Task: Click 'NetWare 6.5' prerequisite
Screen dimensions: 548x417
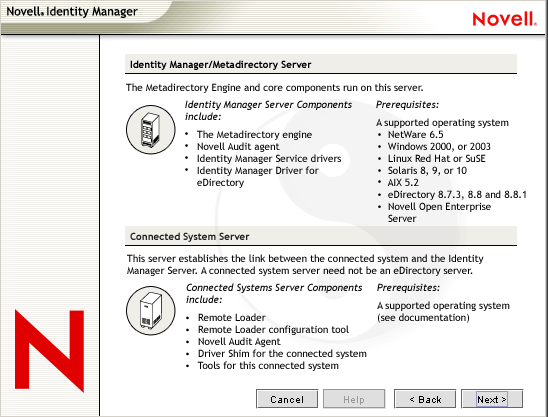Action: [x=416, y=135]
